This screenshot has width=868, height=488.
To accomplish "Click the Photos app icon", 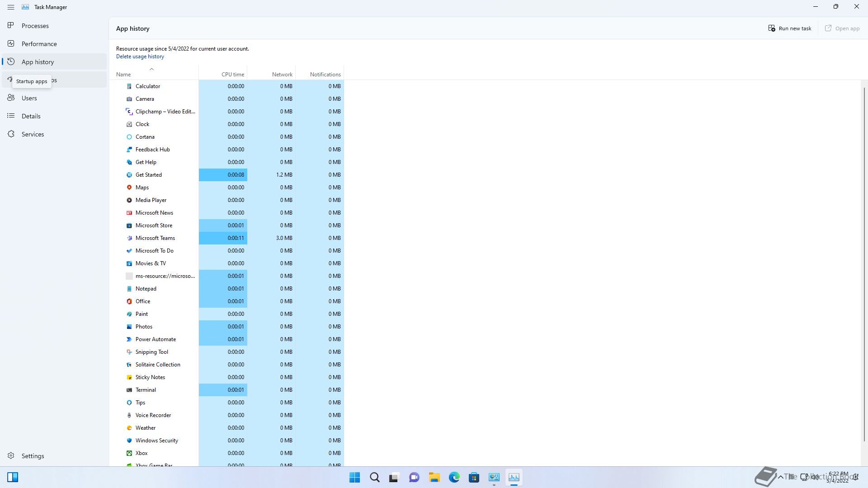I will [129, 327].
